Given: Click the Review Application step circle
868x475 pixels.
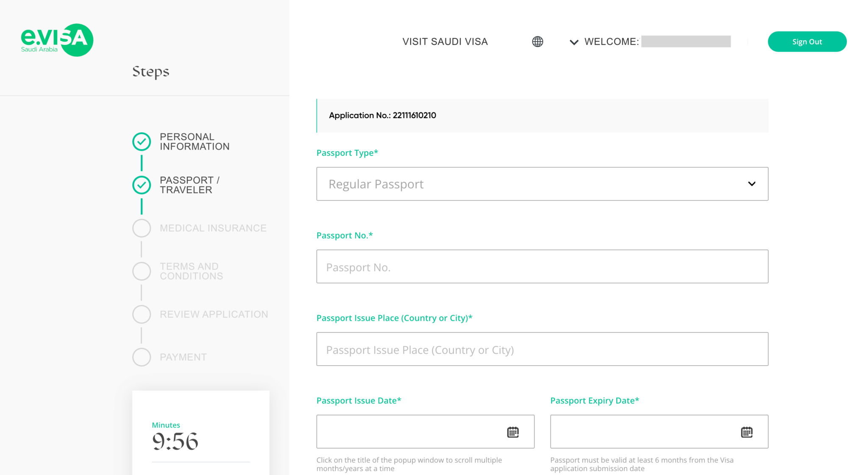Looking at the screenshot, I should click(x=142, y=314).
